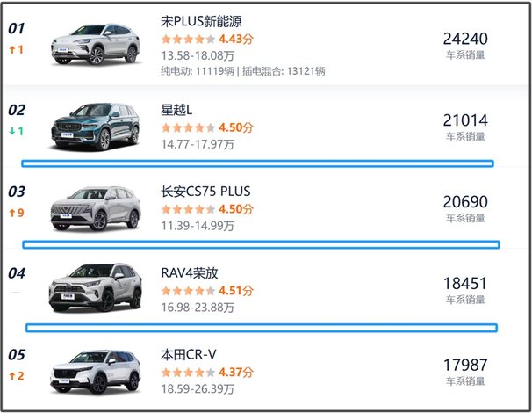This screenshot has height=413, width=532.
Task: Click the 本田CR-V car thumbnail
Action: (x=96, y=372)
